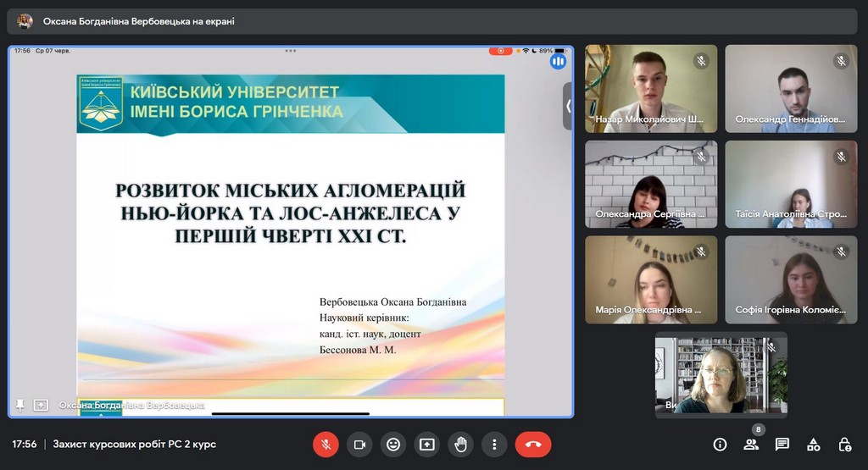Pin the shared presentation tile

click(20, 405)
